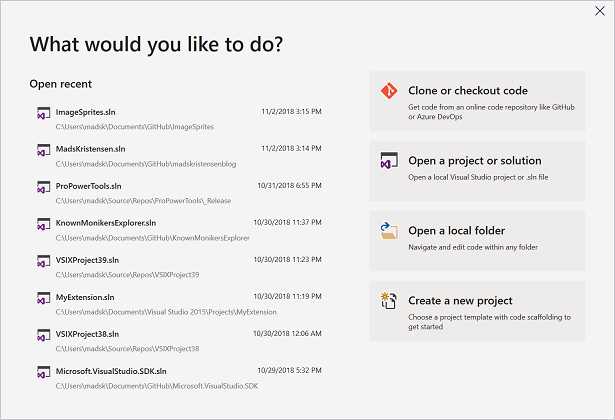Image resolution: width=615 pixels, height=420 pixels.
Task: Close the What would you like to do dialog
Action: click(600, 11)
